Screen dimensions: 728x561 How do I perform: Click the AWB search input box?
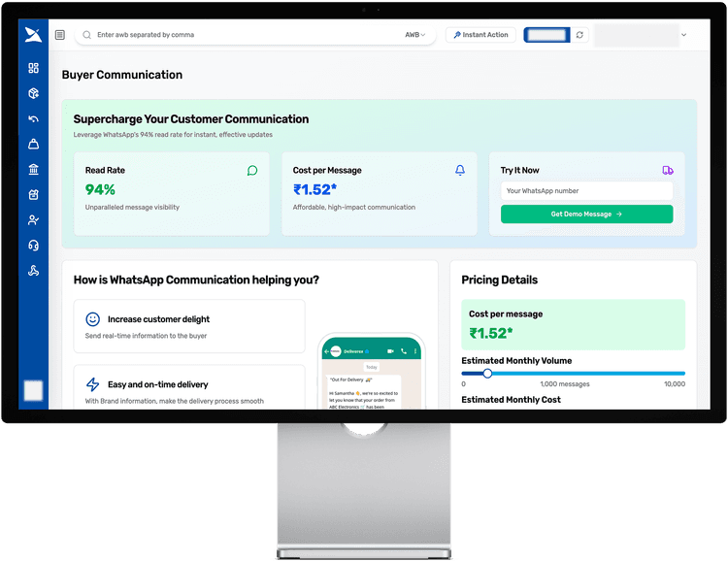click(243, 35)
